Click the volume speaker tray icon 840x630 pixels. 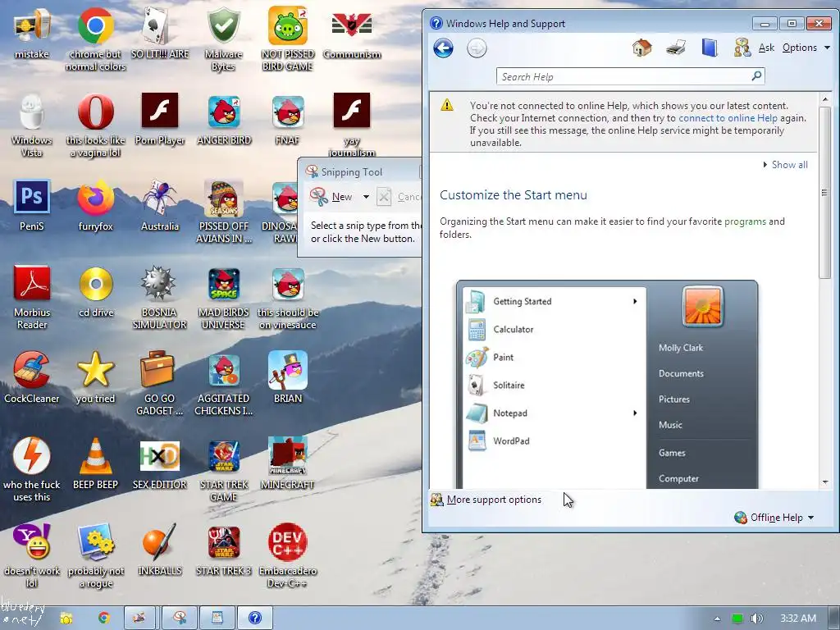(756, 619)
